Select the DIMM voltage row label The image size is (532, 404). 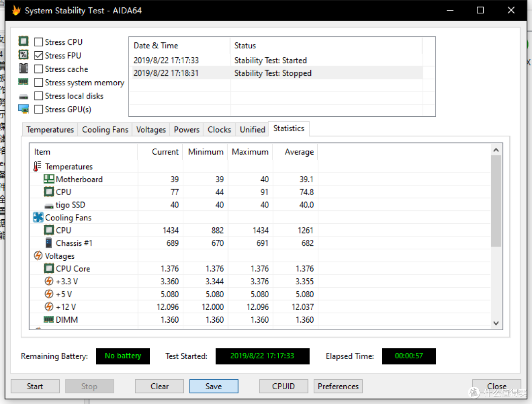pyautogui.click(x=67, y=320)
